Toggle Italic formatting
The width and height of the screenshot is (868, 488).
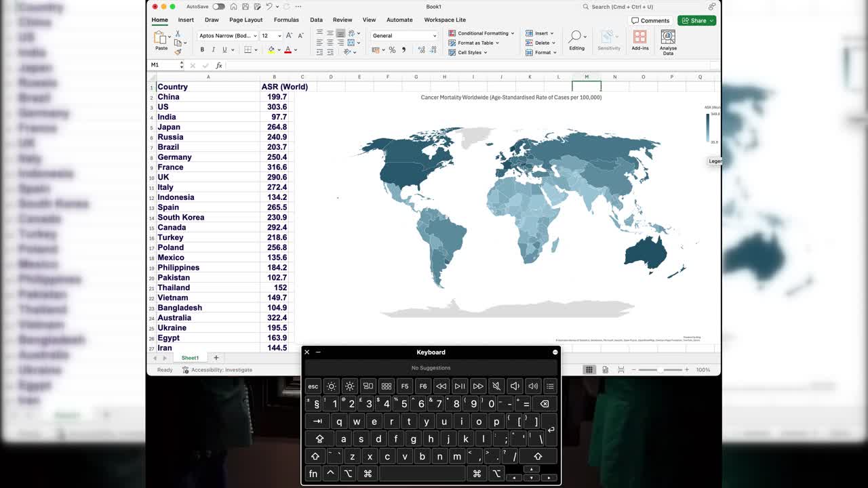213,49
